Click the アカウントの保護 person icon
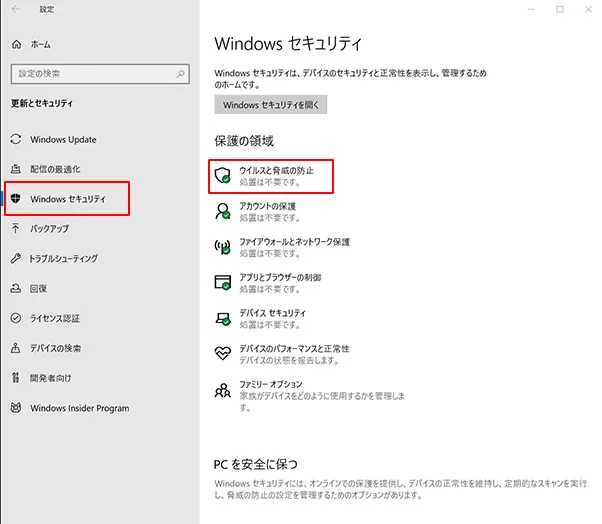The image size is (602, 524). 223,211
